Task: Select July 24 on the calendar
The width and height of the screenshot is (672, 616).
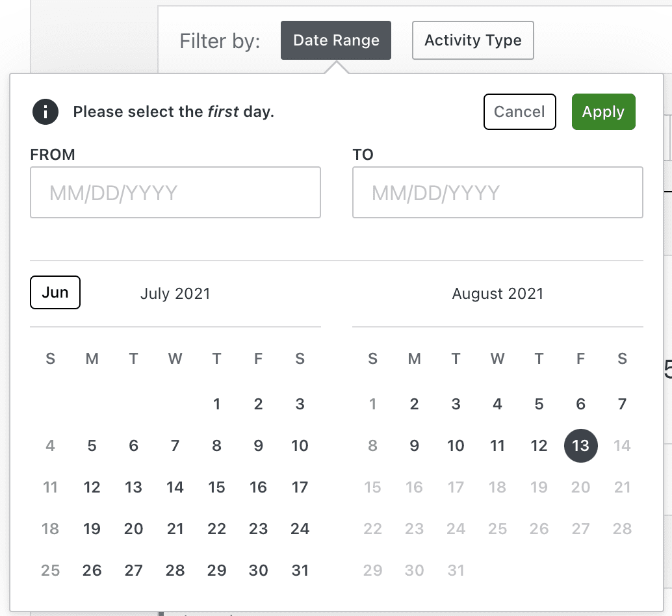Action: 300,528
